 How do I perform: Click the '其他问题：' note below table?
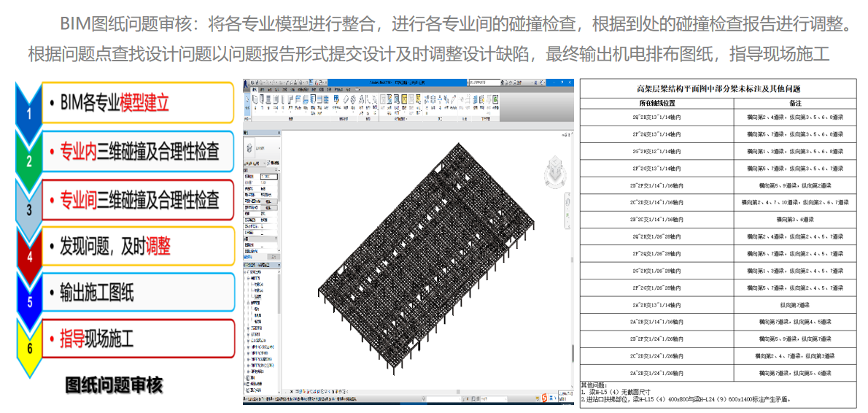pos(594,385)
